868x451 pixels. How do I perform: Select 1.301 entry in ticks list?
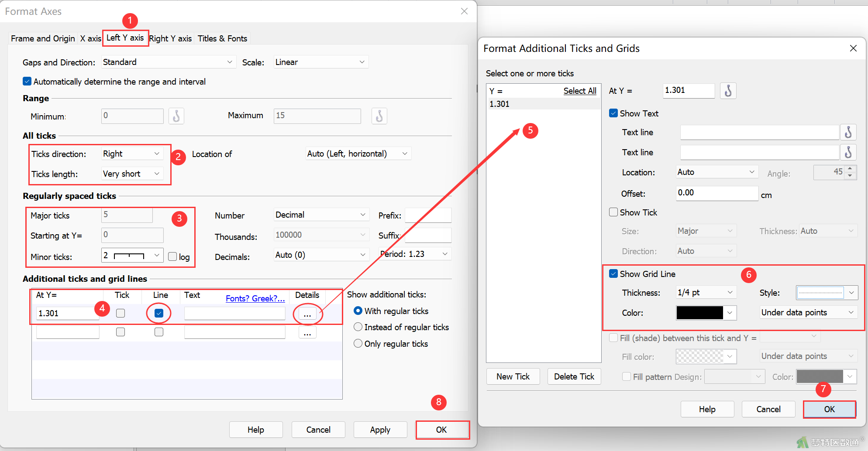point(544,104)
